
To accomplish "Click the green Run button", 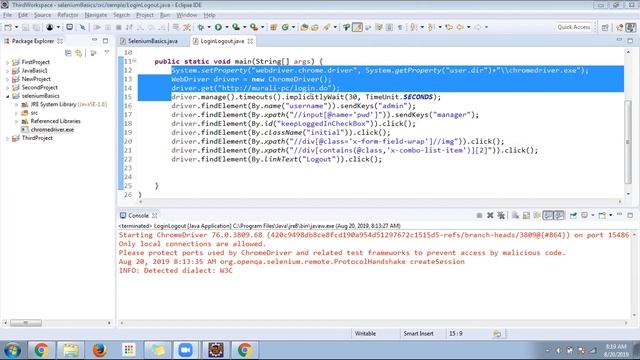I will click(x=218, y=27).
